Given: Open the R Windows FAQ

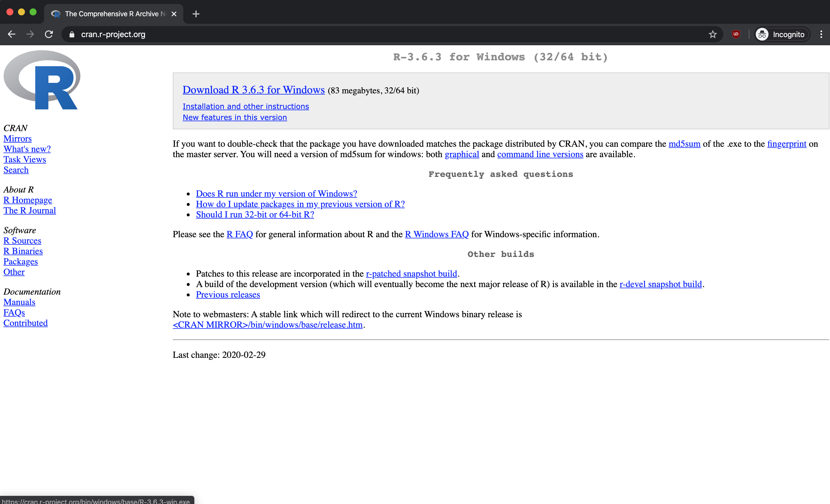Looking at the screenshot, I should pos(436,234).
